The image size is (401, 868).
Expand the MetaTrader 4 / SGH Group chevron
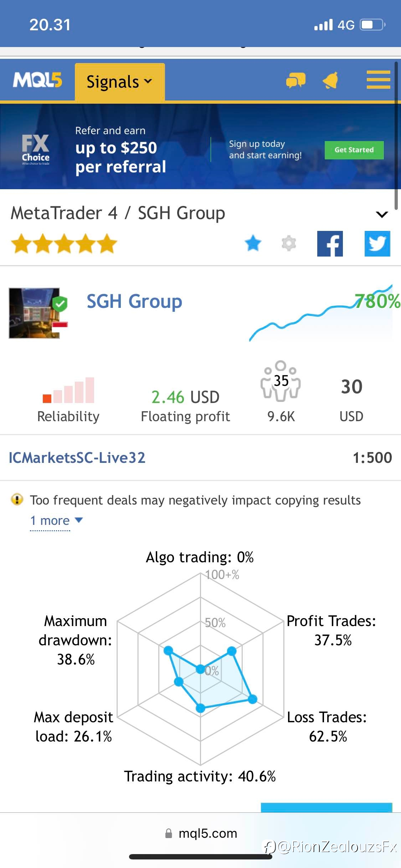click(382, 214)
